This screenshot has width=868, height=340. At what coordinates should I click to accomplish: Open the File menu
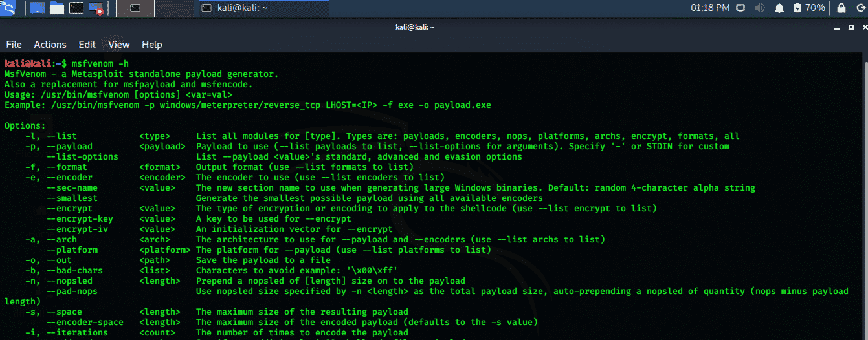tap(14, 44)
